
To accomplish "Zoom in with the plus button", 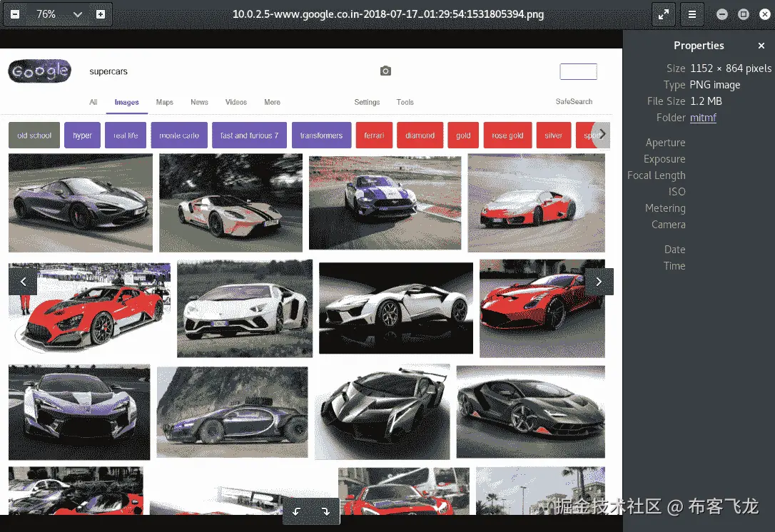I will (101, 14).
